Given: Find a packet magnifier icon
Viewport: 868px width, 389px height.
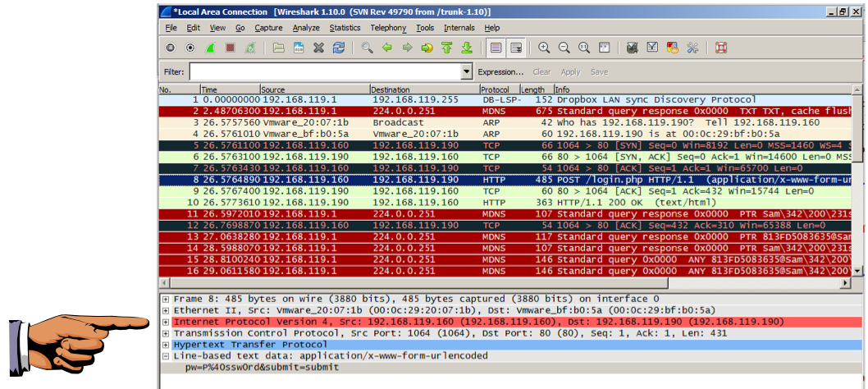Looking at the screenshot, I should pyautogui.click(x=367, y=48).
